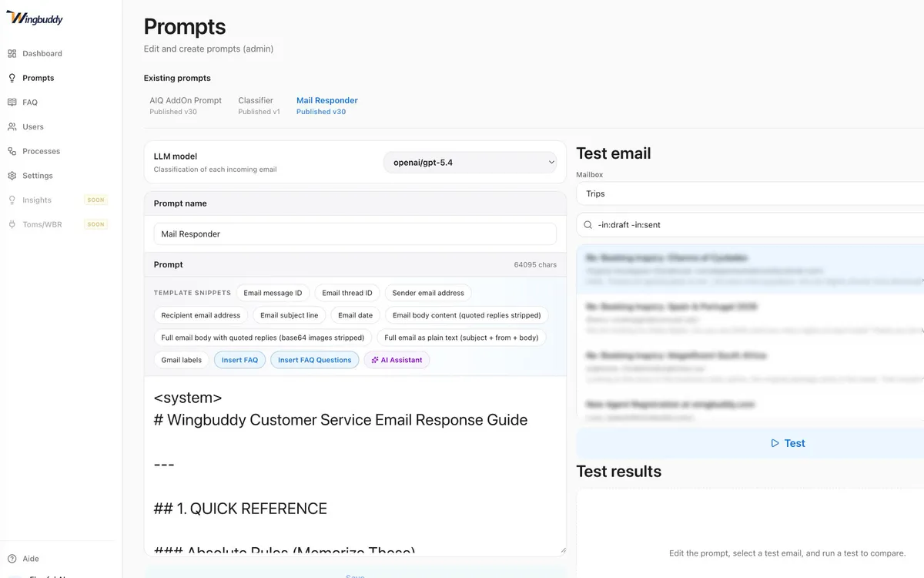Click the prompt textarea resize handle

[562, 549]
